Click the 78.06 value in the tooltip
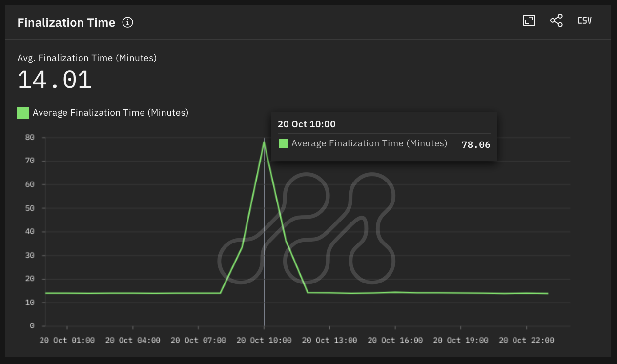Viewport: 617px width, 364px height. 476,144
